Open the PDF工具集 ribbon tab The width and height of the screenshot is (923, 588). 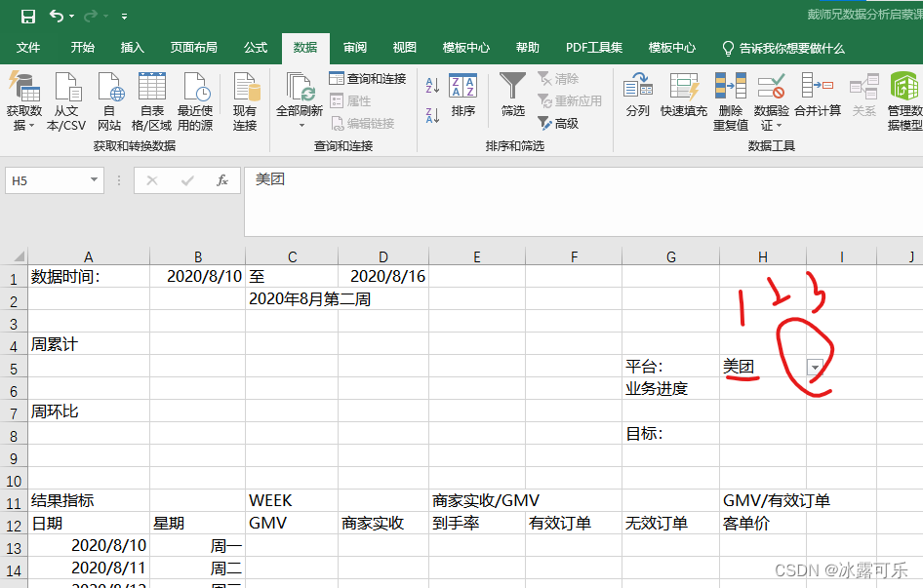point(594,48)
